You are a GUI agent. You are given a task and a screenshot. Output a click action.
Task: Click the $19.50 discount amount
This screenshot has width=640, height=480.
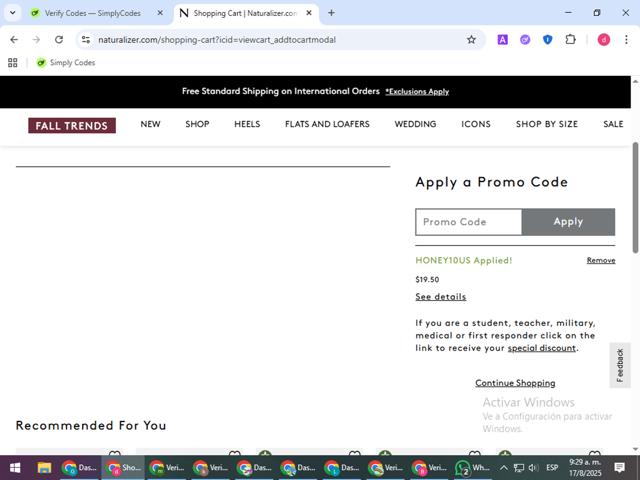(x=427, y=280)
